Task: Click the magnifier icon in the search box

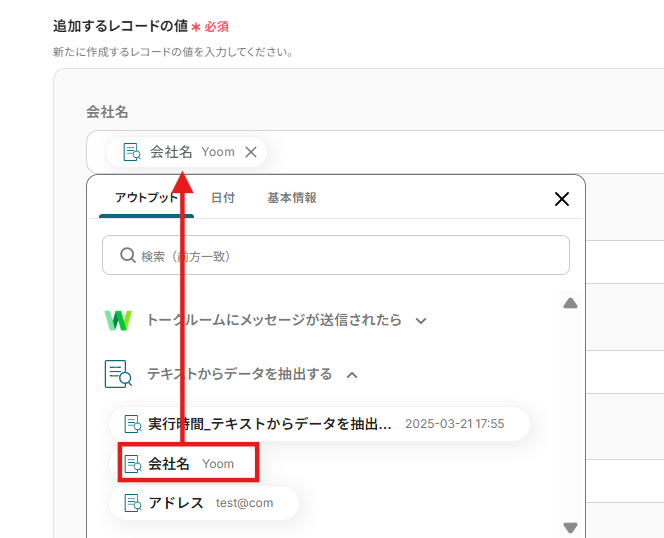Action: pyautogui.click(x=127, y=255)
